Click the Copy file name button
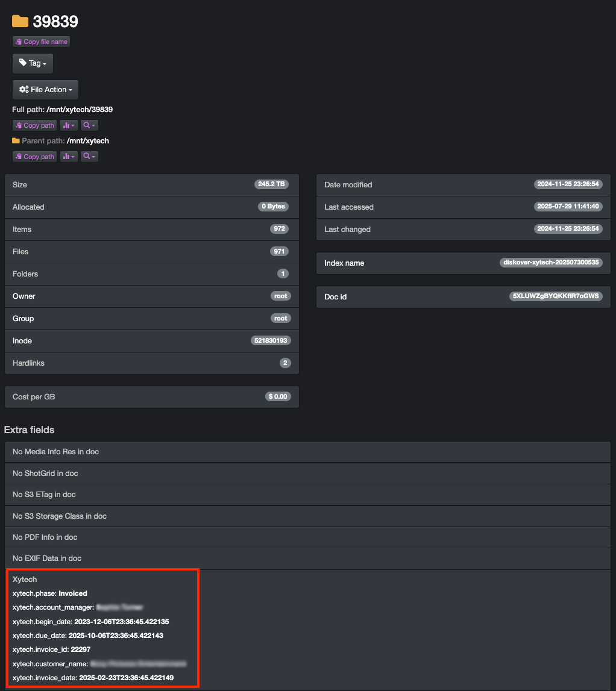The width and height of the screenshot is (616, 691). 41,42
